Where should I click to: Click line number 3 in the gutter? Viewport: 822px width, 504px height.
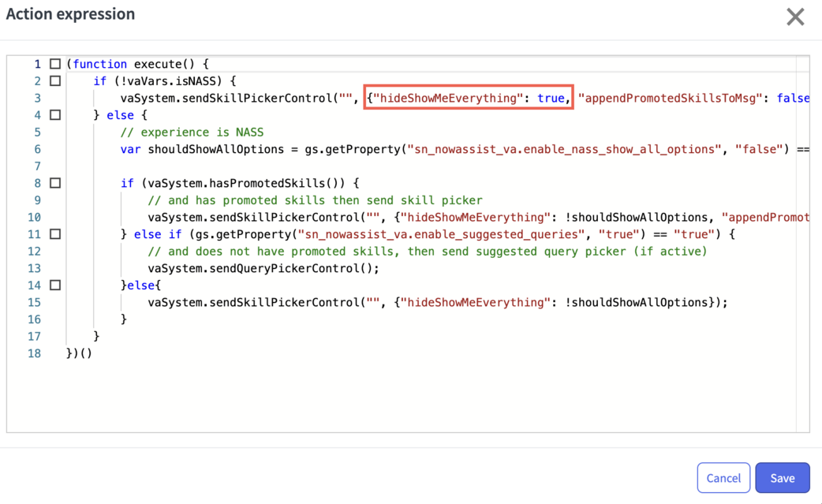tap(37, 98)
